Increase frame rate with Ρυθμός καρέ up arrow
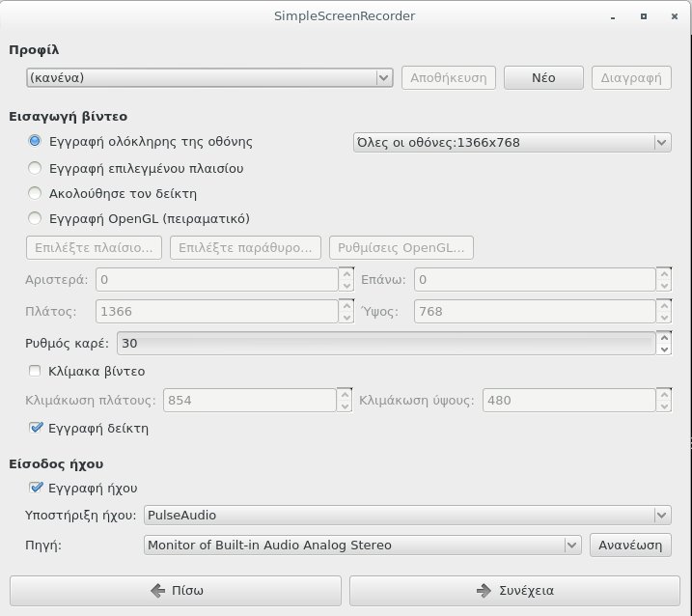The width and height of the screenshot is (692, 616). click(x=664, y=338)
